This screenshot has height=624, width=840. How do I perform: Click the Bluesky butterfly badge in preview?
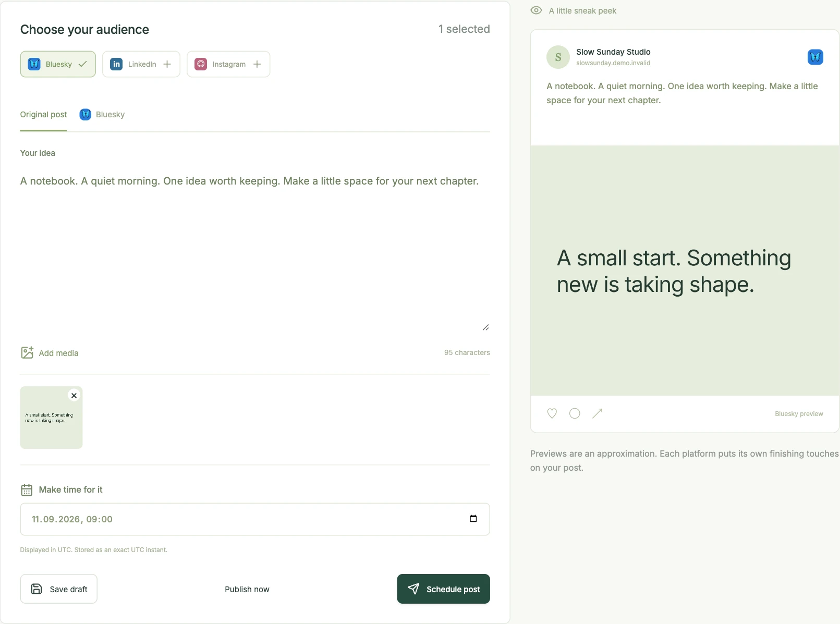815,57
